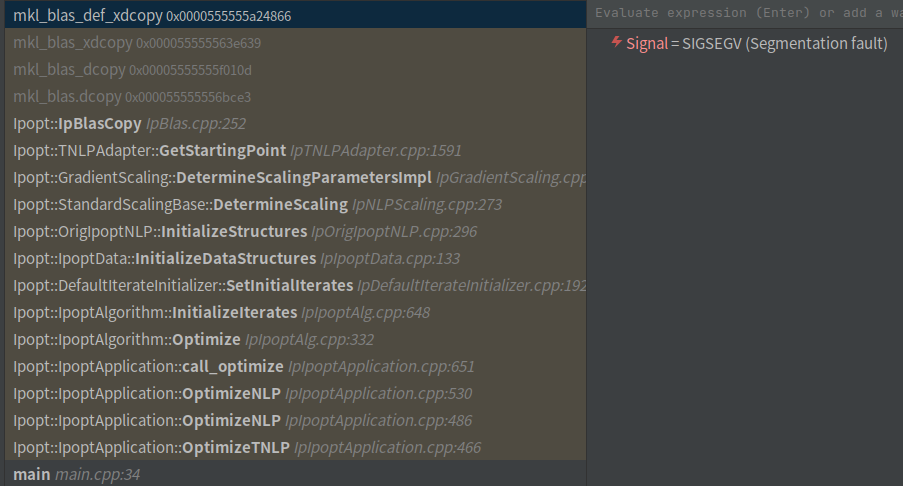Select the mkl_blas_xdcopy frame
Image resolution: width=903 pixels, height=486 pixels.
137,43
